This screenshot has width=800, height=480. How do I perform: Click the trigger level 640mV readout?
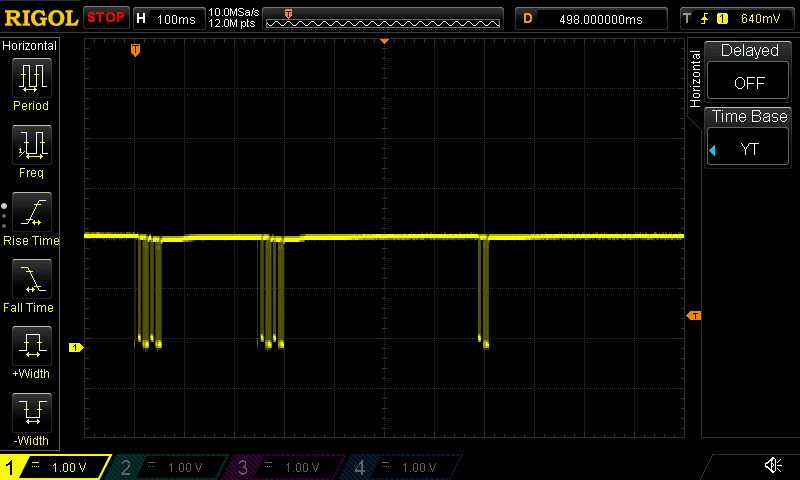coord(736,18)
